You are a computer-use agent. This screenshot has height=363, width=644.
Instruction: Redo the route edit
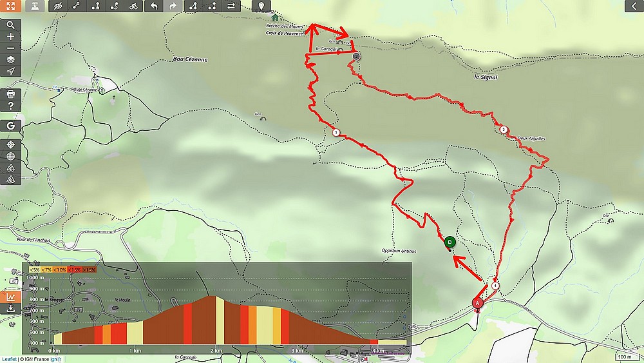(173, 6)
